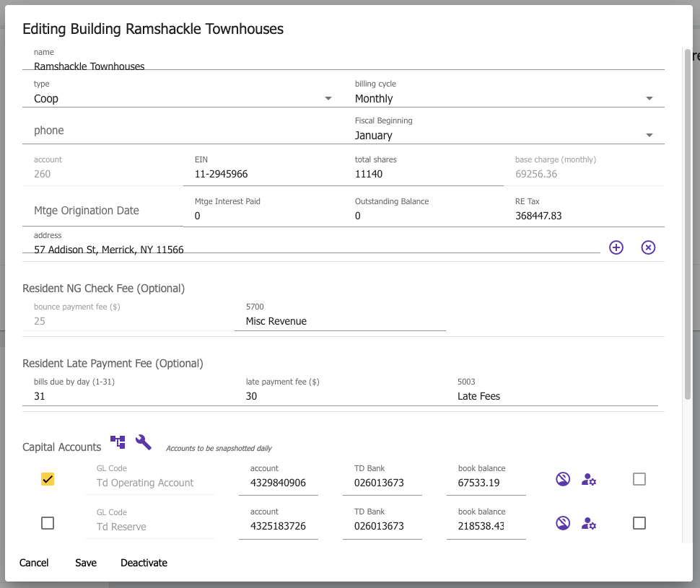Open GL Code field Td Reserve

click(x=150, y=522)
